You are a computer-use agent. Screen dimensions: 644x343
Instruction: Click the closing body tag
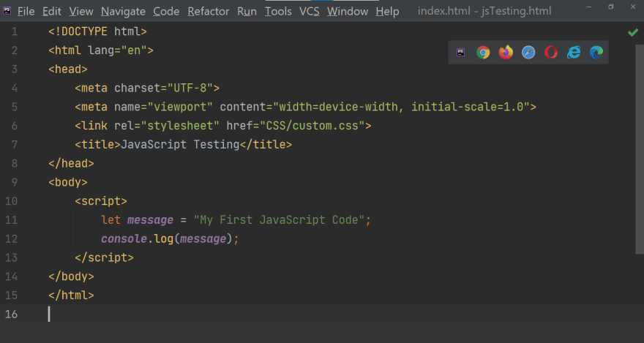(x=71, y=276)
